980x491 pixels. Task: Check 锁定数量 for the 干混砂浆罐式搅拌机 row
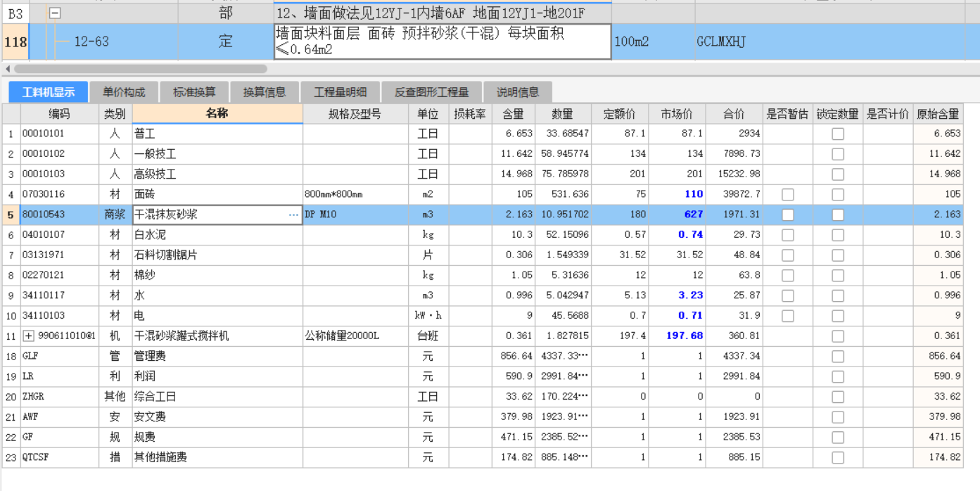(x=838, y=336)
